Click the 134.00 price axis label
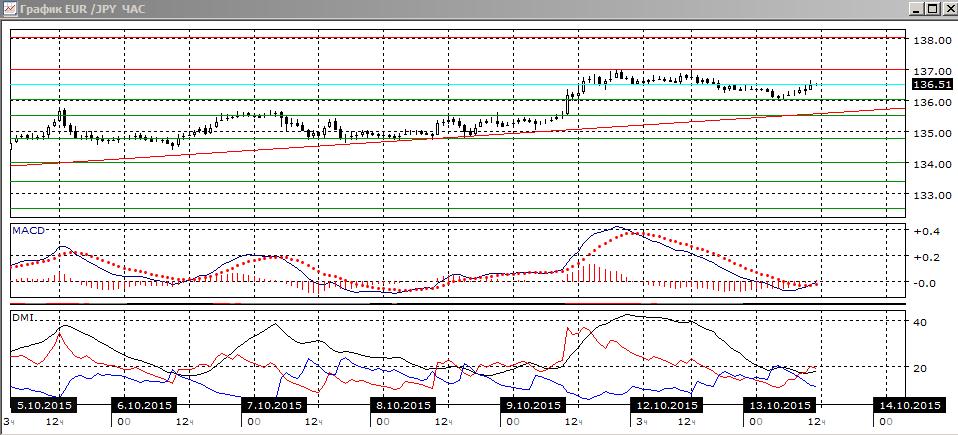Viewport: 958px width, 435px height. pyautogui.click(x=932, y=164)
